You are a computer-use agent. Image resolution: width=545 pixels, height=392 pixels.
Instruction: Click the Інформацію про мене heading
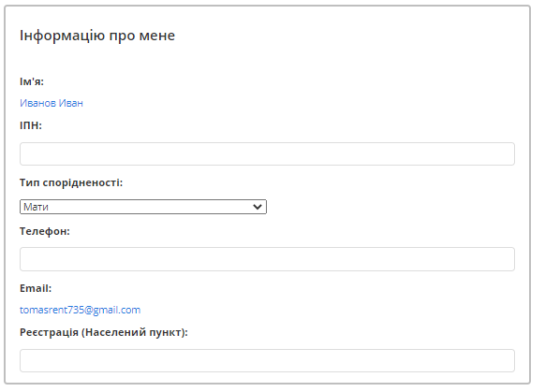97,36
